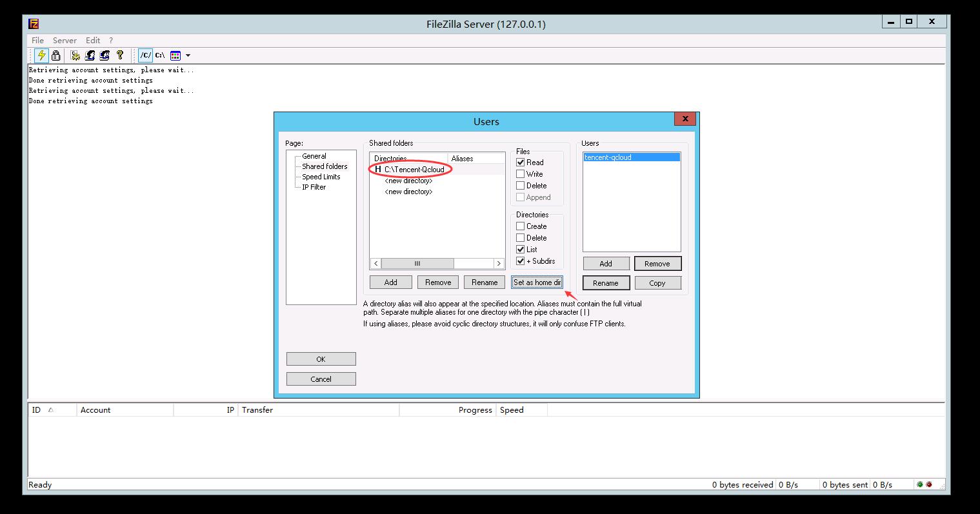Click the yellow question mark help icon

[119, 55]
